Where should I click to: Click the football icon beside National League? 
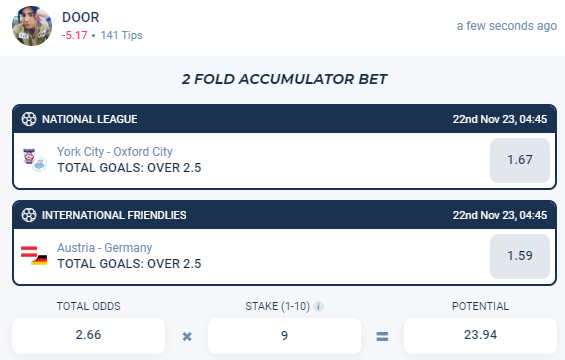pos(29,119)
